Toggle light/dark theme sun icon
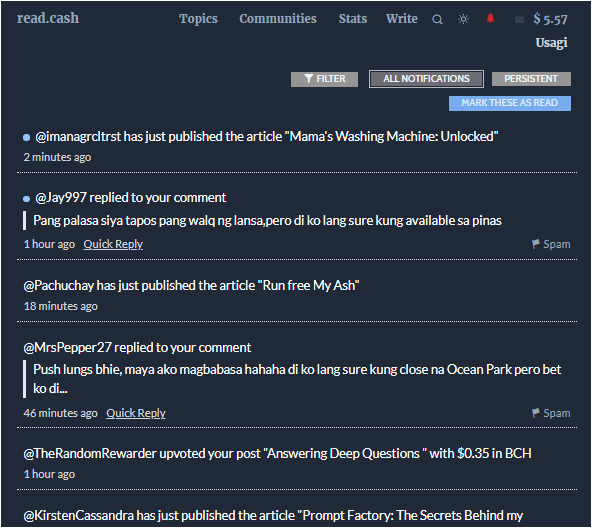 click(x=463, y=19)
